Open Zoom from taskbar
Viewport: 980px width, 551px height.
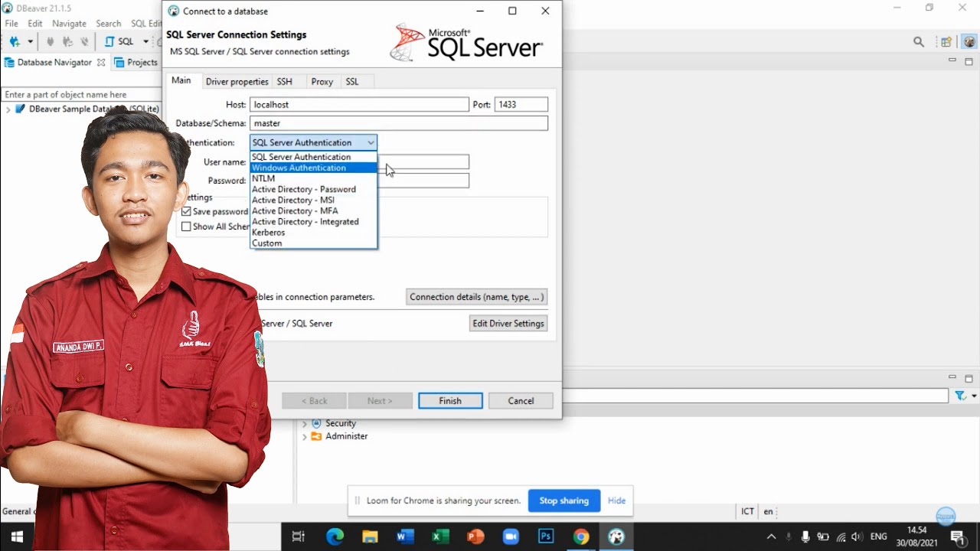[x=511, y=536]
